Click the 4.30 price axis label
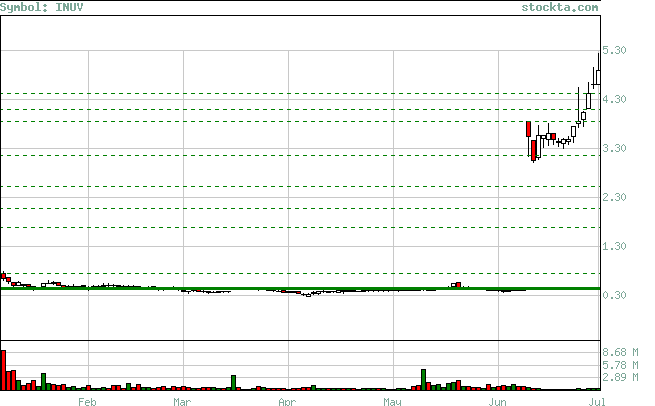Image resolution: width=655 pixels, height=406 pixels. [x=614, y=99]
